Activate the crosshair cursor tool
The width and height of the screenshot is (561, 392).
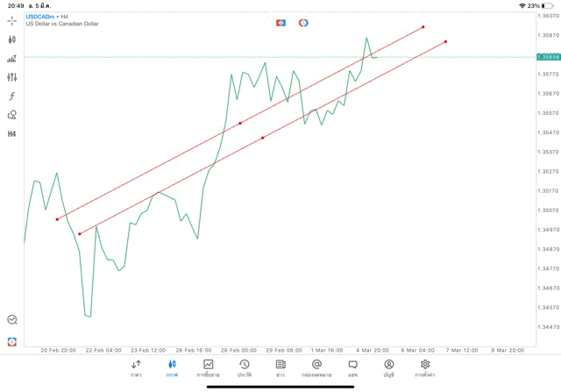pos(12,20)
